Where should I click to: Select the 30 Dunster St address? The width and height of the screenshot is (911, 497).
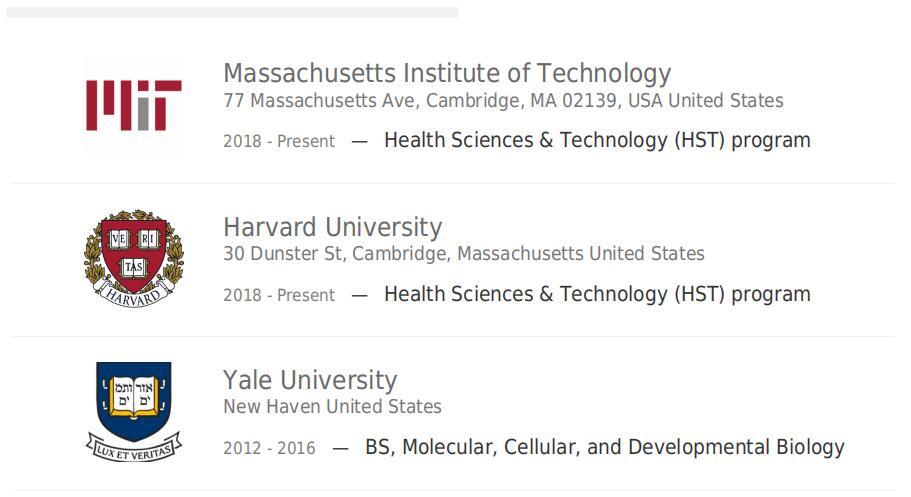464,253
